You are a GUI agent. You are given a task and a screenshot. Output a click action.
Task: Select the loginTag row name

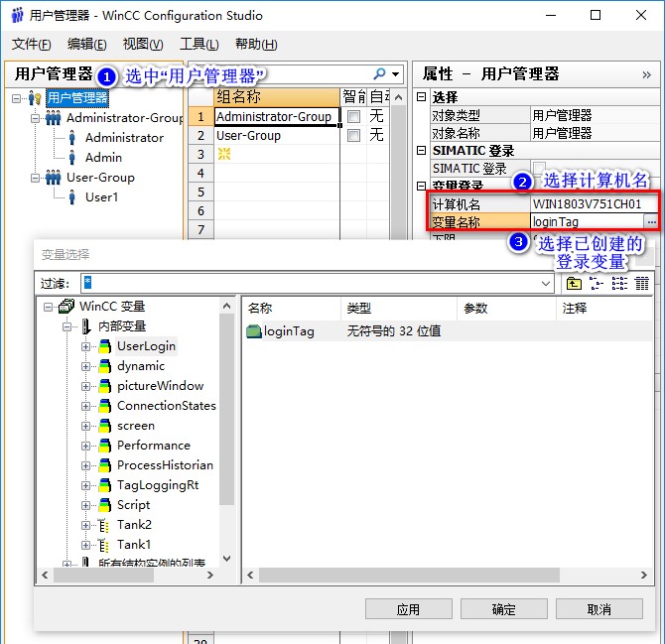pyautogui.click(x=289, y=331)
